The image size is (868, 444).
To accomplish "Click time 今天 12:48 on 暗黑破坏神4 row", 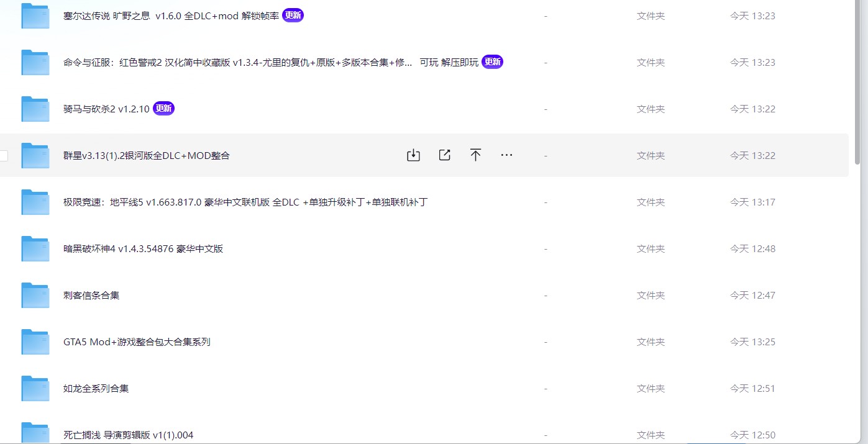I will click(x=752, y=249).
